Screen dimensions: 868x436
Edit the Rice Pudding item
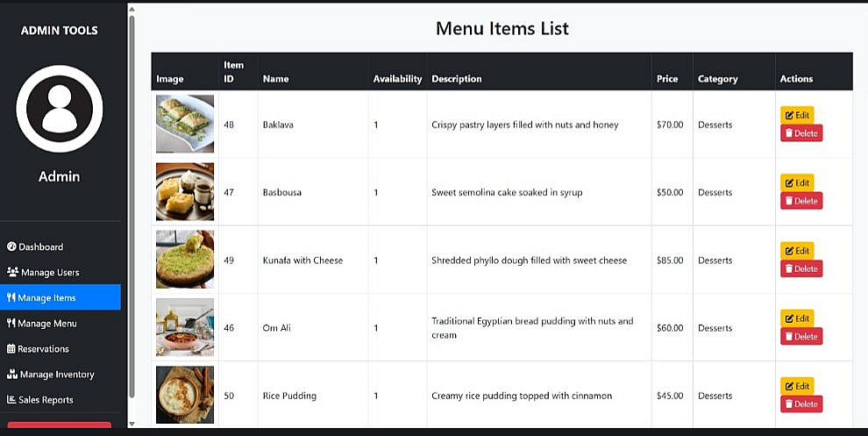point(797,386)
